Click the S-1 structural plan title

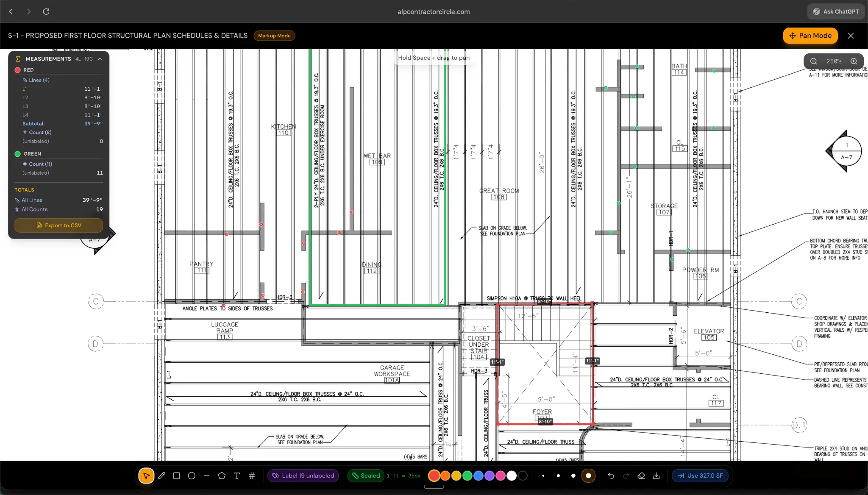128,36
